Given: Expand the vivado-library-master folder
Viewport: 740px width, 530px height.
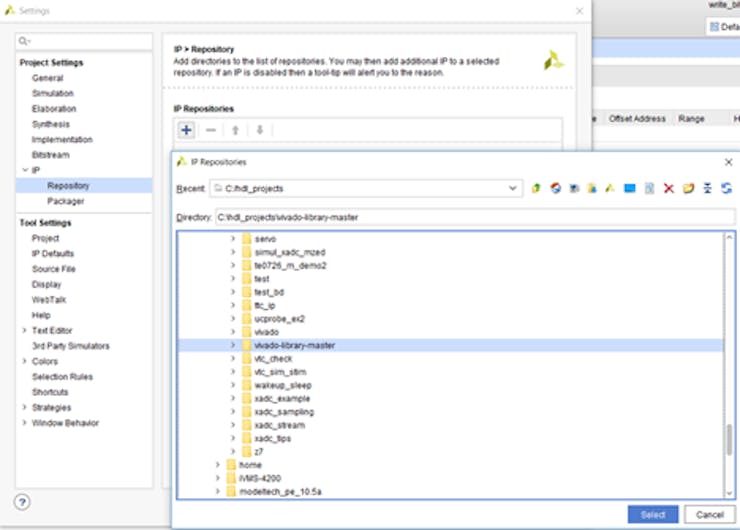Looking at the screenshot, I should click(x=233, y=345).
